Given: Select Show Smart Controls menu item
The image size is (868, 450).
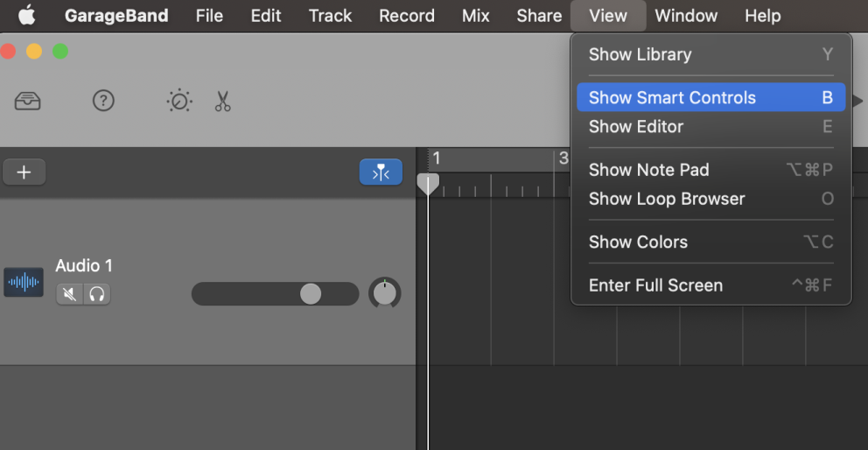Looking at the screenshot, I should pyautogui.click(x=710, y=97).
